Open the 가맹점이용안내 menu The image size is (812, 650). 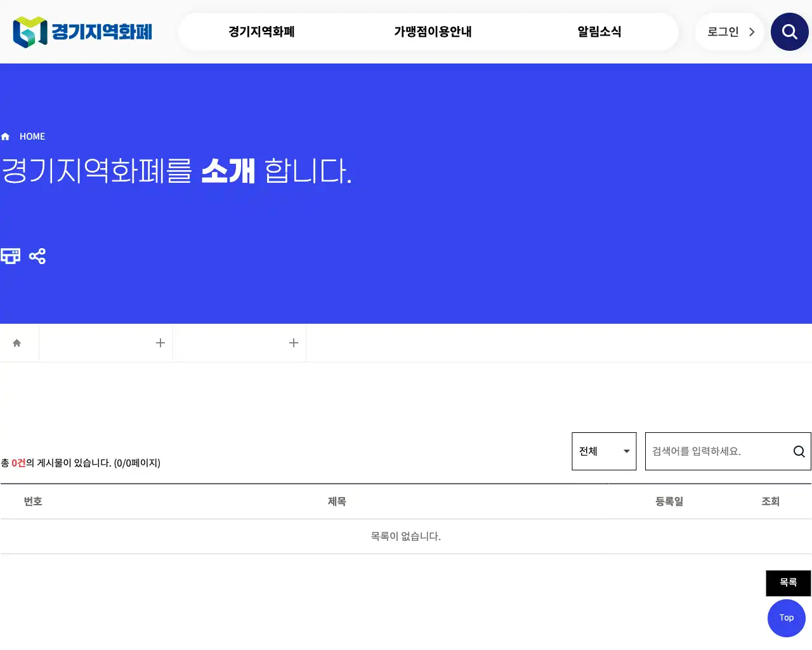432,31
